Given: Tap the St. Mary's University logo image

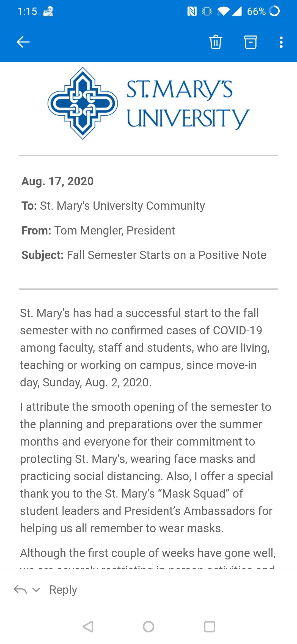Looking at the screenshot, I should pos(148,103).
